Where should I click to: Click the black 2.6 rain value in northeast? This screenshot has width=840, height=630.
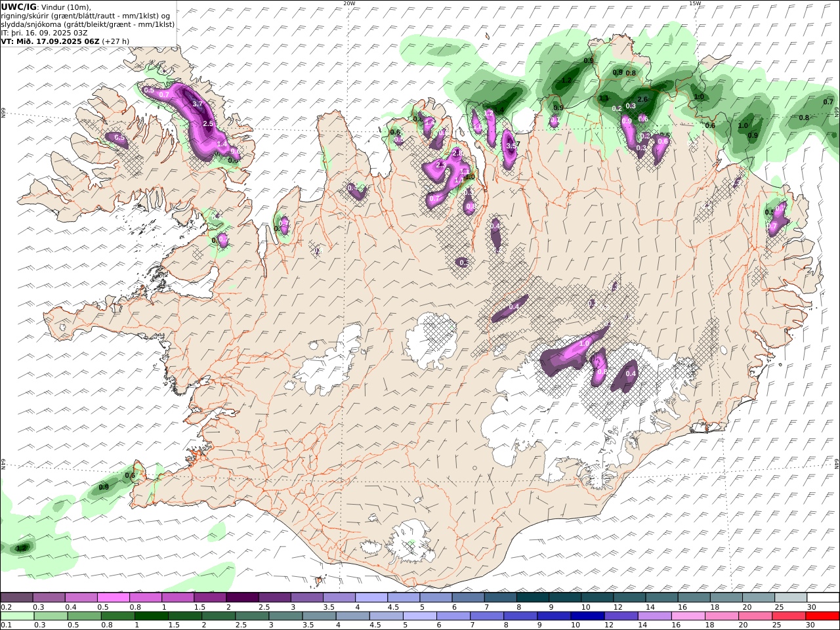pyautogui.click(x=642, y=99)
